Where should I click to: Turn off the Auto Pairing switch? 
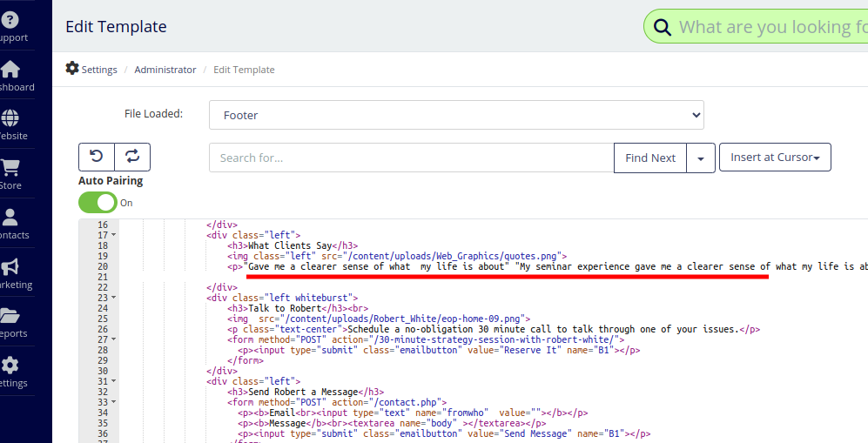coord(98,203)
